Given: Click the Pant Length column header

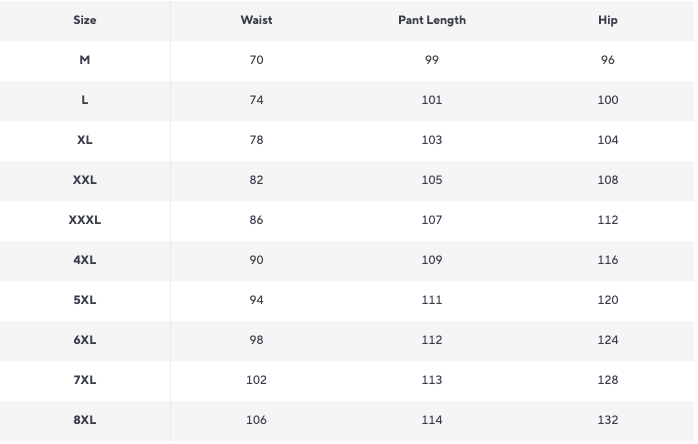Looking at the screenshot, I should tap(432, 20).
